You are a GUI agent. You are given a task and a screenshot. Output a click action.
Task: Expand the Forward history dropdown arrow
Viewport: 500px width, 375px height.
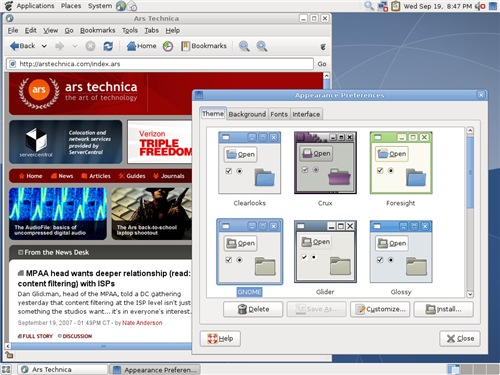coord(75,46)
